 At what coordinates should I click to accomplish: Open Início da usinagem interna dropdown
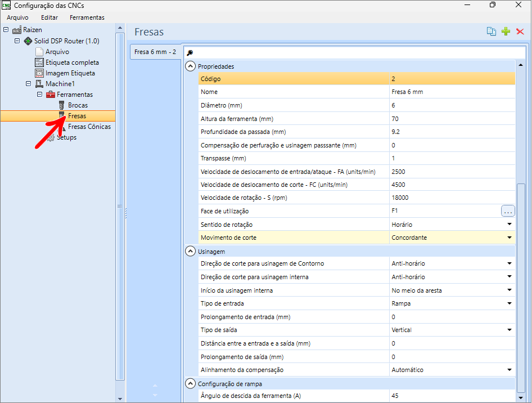(x=510, y=290)
